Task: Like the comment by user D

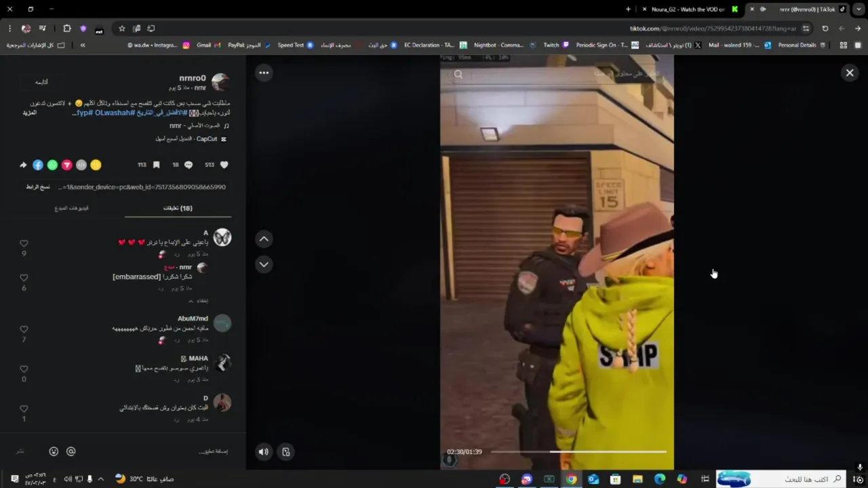Action: [24, 409]
